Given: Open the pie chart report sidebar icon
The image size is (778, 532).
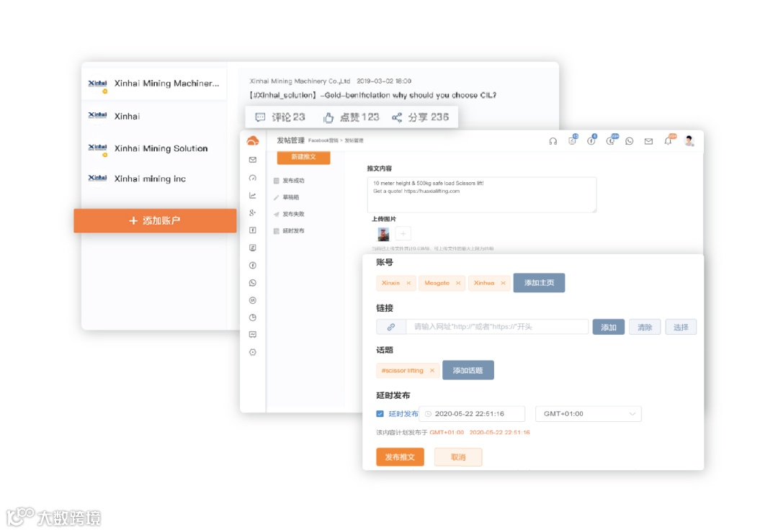Looking at the screenshot, I should click(253, 317).
